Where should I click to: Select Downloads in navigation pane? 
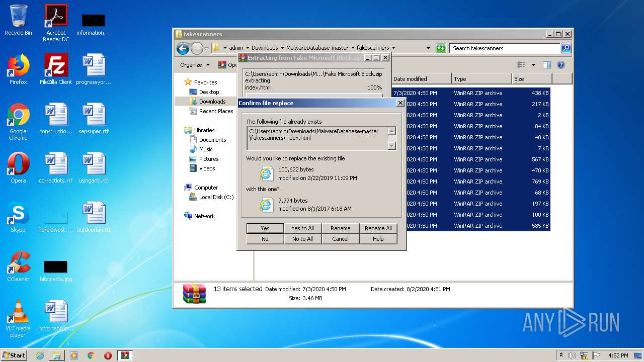click(212, 102)
